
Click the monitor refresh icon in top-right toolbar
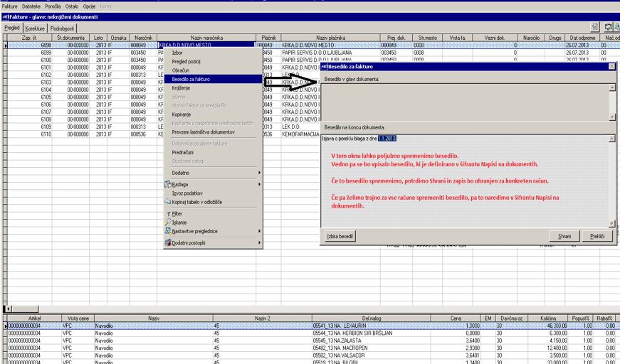click(608, 27)
